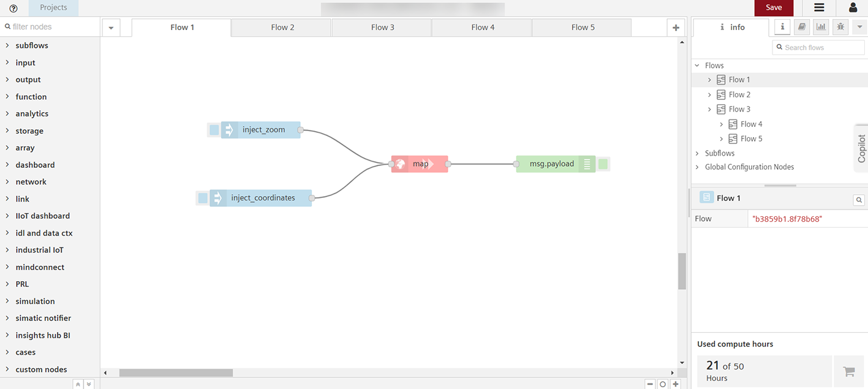The height and width of the screenshot is (389, 868).
Task: Expand all palette categories
Action: point(89,384)
